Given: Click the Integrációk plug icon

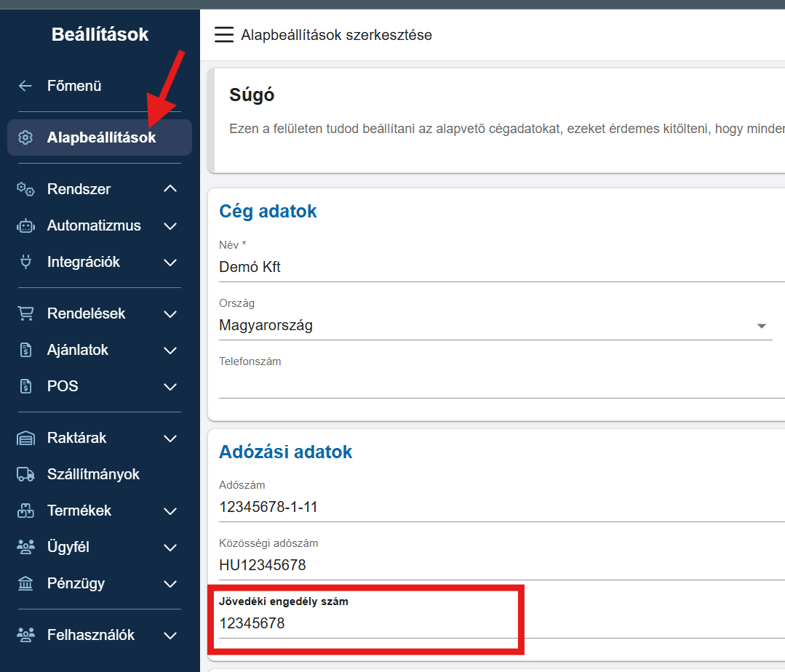Looking at the screenshot, I should [x=25, y=263].
